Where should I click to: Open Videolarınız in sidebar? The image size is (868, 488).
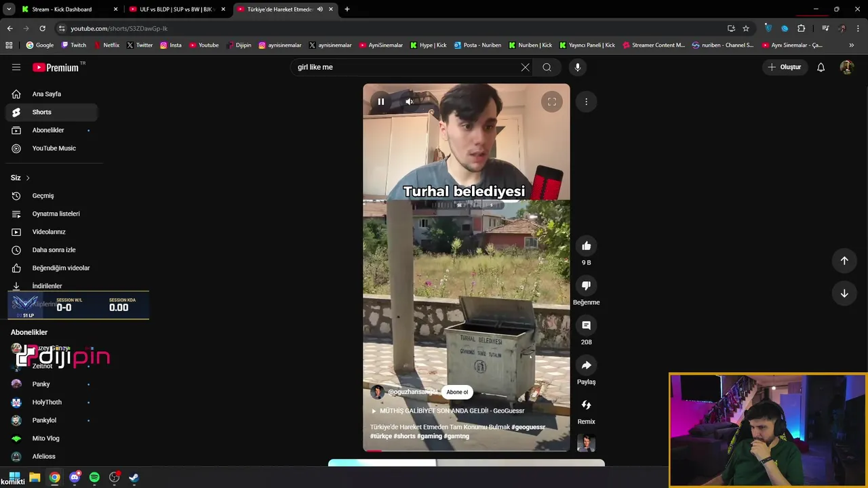pyautogui.click(x=52, y=232)
